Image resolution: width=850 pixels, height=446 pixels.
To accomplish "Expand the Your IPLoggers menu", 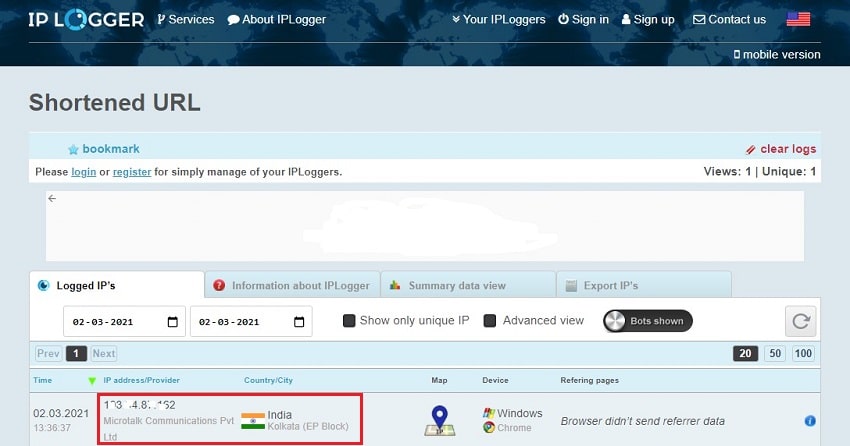I will click(498, 19).
